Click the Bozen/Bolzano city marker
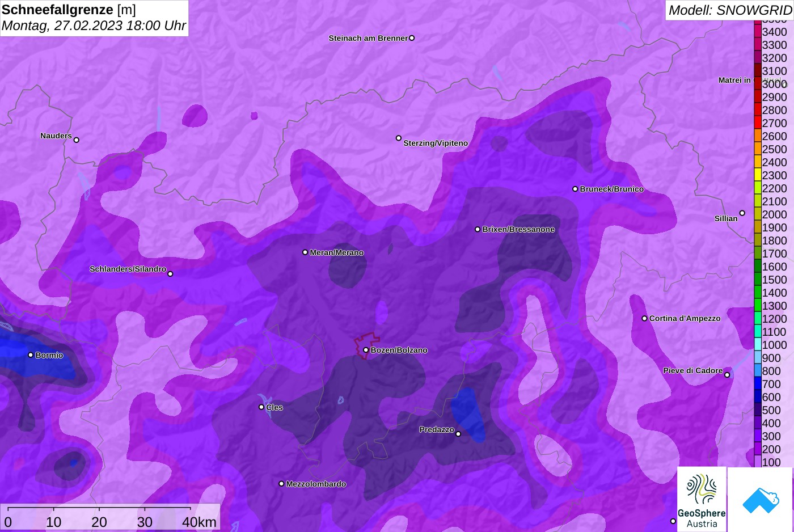The image size is (794, 532). pos(366,350)
